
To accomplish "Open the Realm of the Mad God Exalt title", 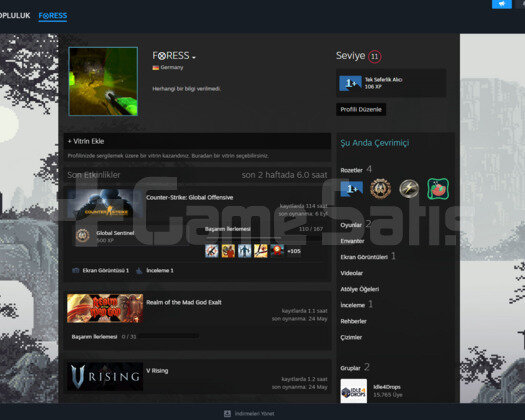I will tap(184, 302).
